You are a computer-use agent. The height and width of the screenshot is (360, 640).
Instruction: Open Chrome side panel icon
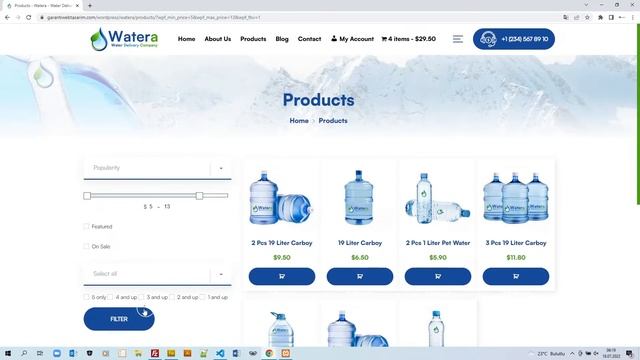(x=611, y=18)
